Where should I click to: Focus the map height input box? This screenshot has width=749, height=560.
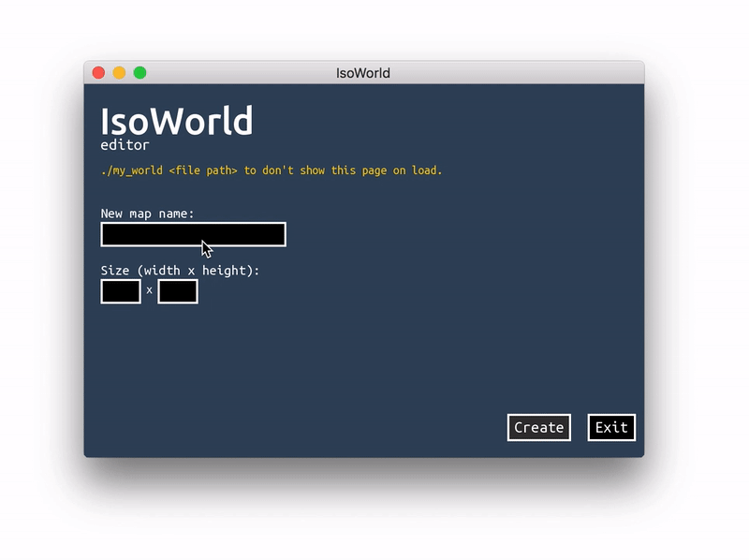point(178,291)
